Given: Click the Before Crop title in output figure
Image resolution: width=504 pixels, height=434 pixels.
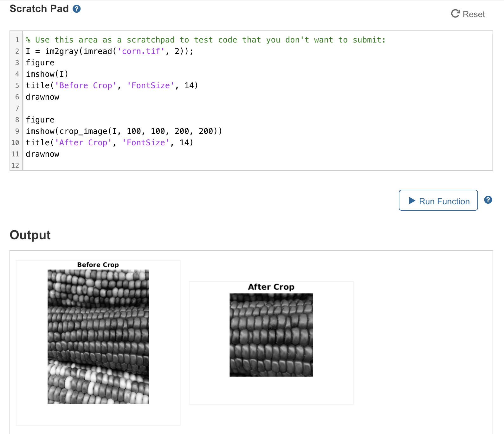Looking at the screenshot, I should click(x=98, y=265).
